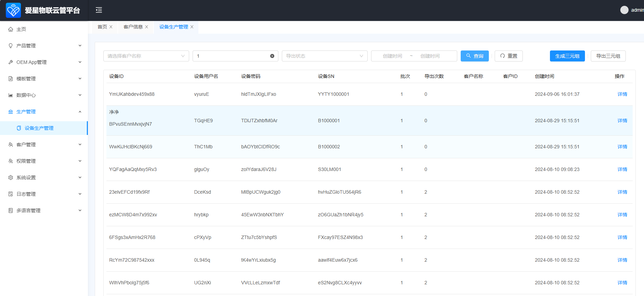
Task: Click the end 创建时间 date field
Action: [x=430, y=56]
